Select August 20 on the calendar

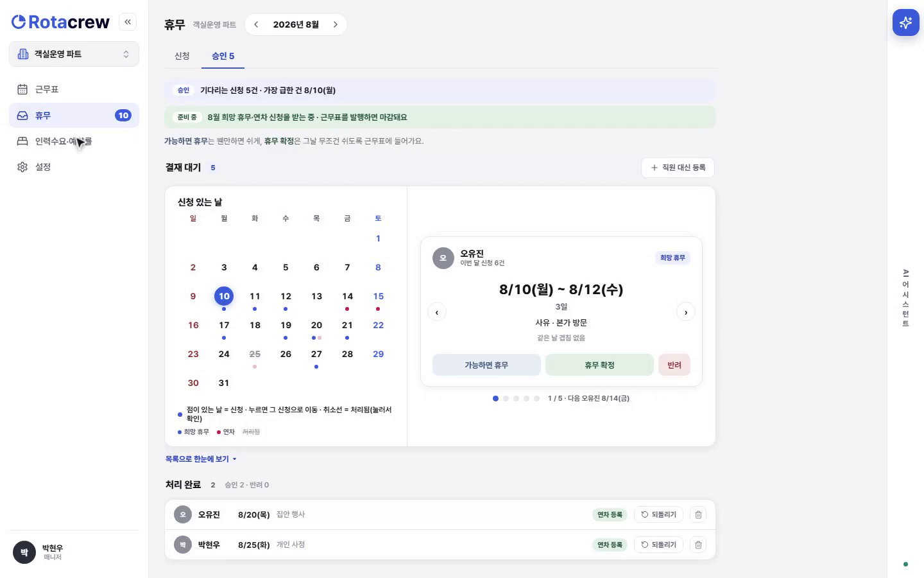[x=316, y=325]
